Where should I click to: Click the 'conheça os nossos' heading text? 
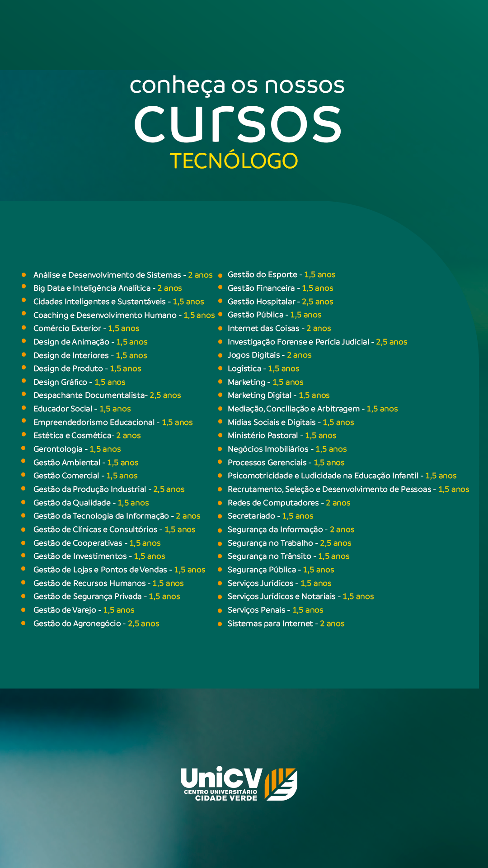pos(237,85)
